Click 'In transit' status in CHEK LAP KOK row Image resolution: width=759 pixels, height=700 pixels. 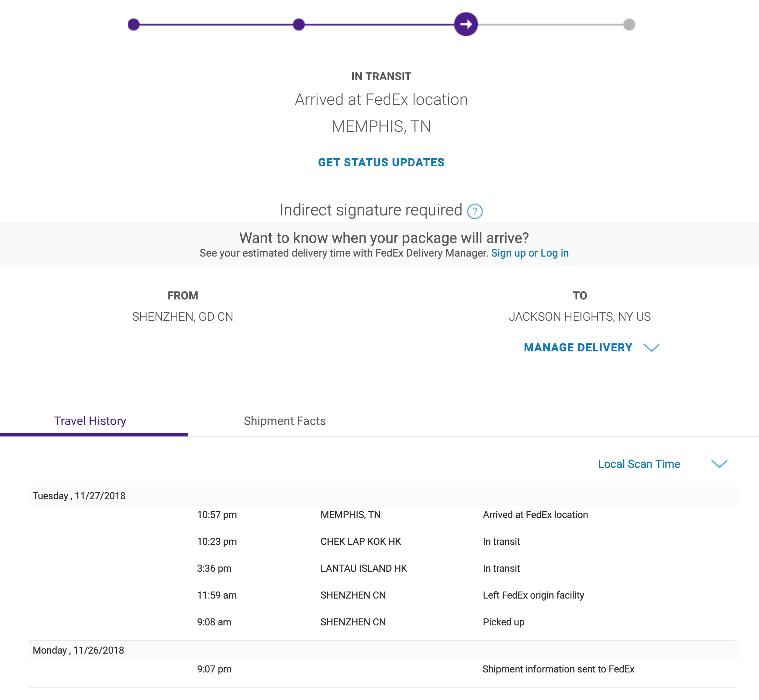[501, 542]
